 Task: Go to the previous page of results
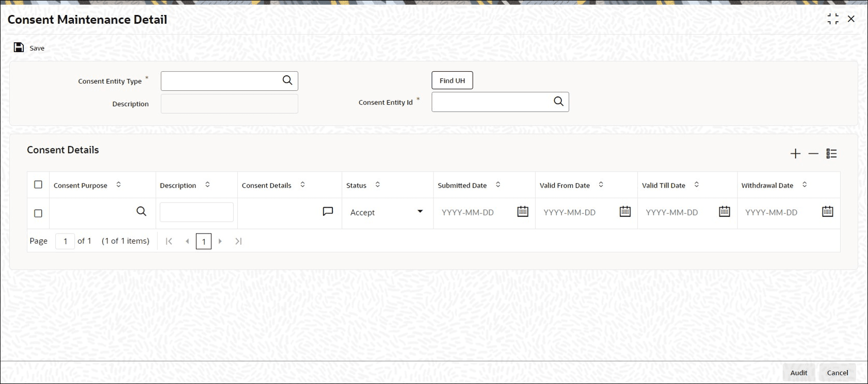[187, 241]
